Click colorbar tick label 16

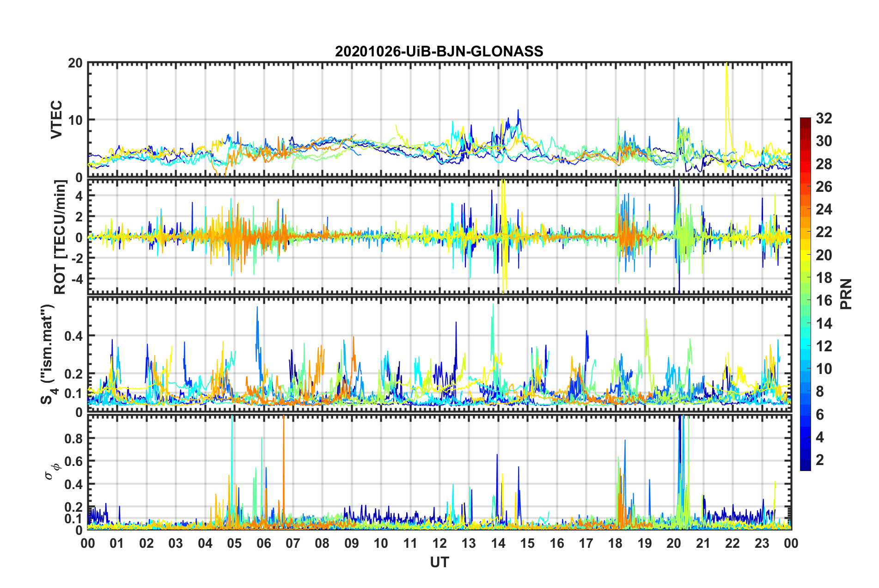click(824, 300)
